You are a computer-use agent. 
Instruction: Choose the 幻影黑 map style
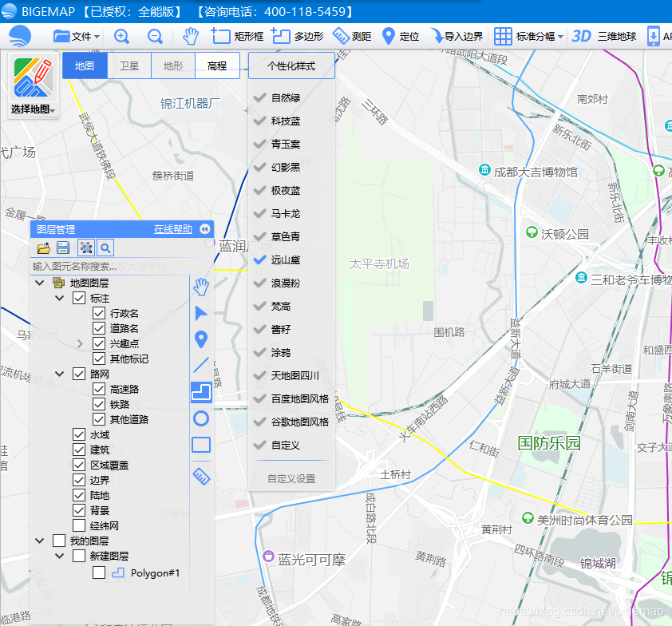pos(286,167)
